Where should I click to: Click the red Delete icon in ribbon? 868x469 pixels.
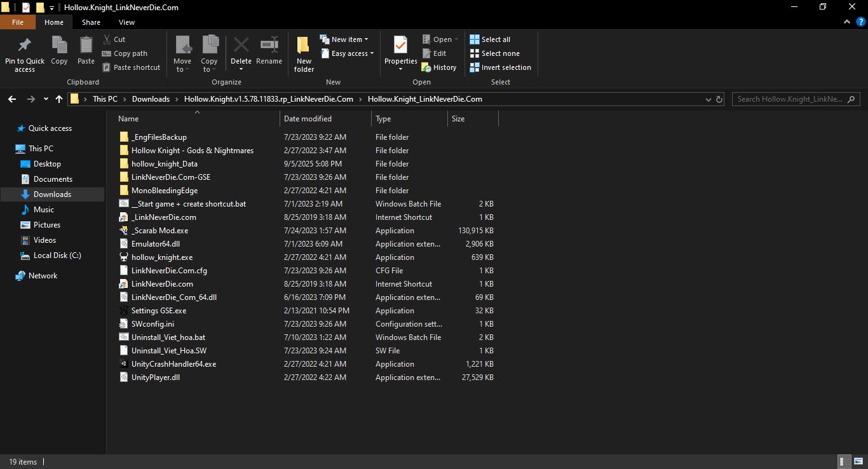[241, 45]
